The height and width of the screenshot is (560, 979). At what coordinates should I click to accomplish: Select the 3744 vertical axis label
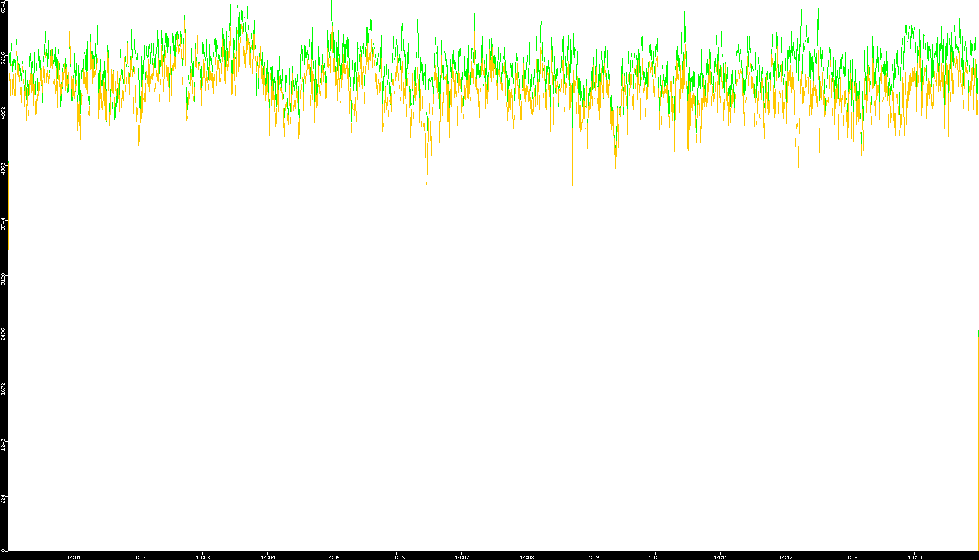click(4, 224)
